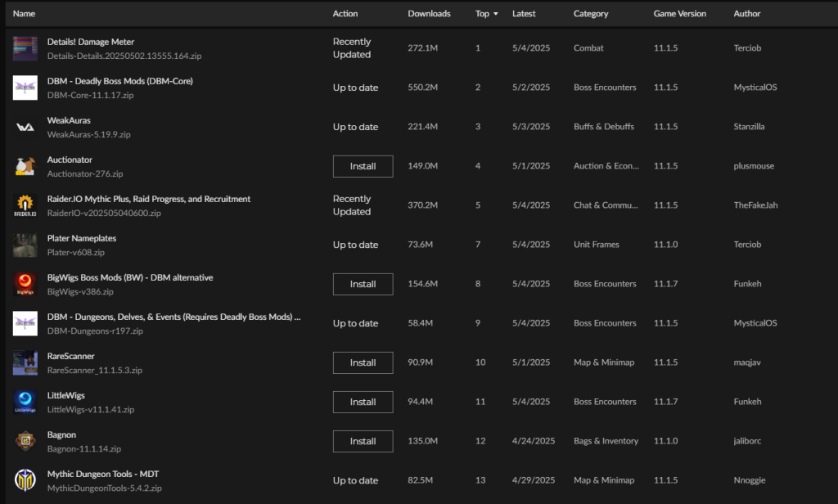This screenshot has width=838, height=504.
Task: Open DBM - Deadly Boss Mods (DBM-Core) name
Action: click(x=120, y=81)
